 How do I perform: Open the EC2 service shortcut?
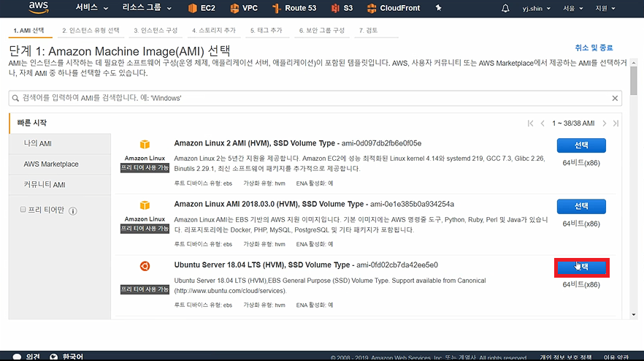(x=202, y=8)
